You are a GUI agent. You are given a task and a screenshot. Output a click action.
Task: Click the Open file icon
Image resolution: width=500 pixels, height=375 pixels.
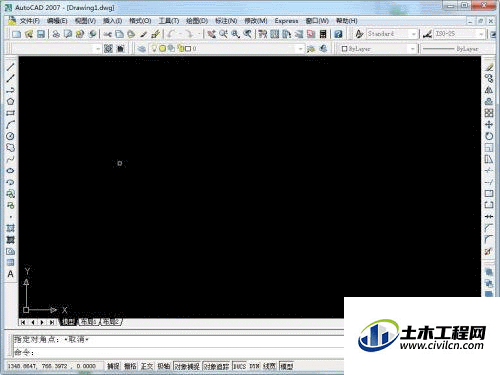click(x=29, y=34)
